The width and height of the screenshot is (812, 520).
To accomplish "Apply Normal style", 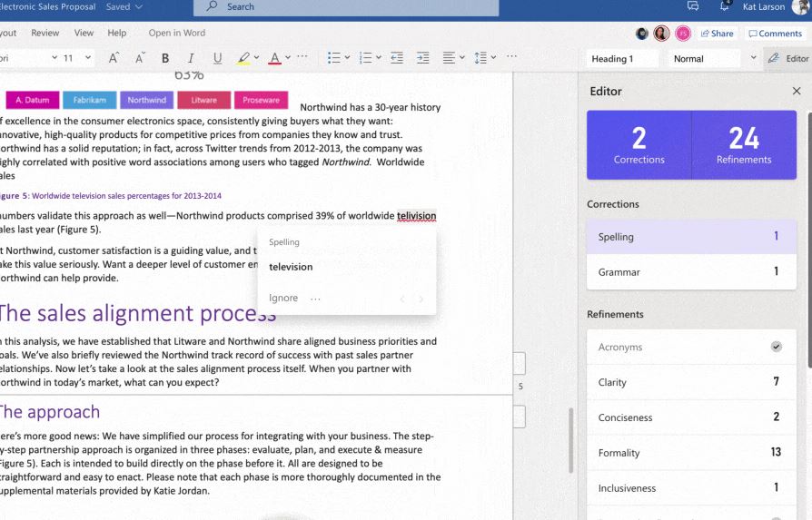I will point(704,59).
